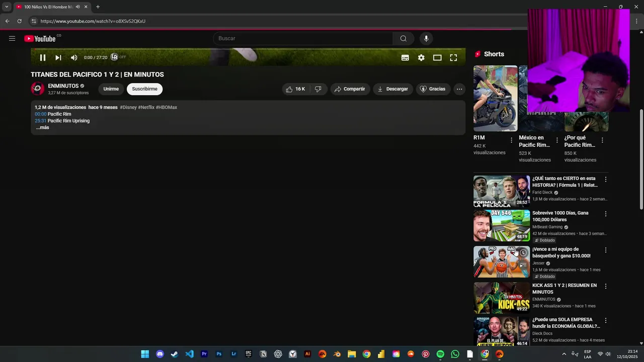Open KICK ASS 1 Y 2 video thumbnail

tap(502, 298)
